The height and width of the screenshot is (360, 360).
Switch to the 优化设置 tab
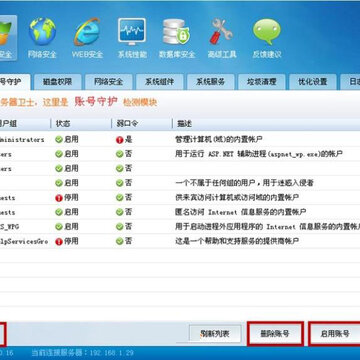312,82
